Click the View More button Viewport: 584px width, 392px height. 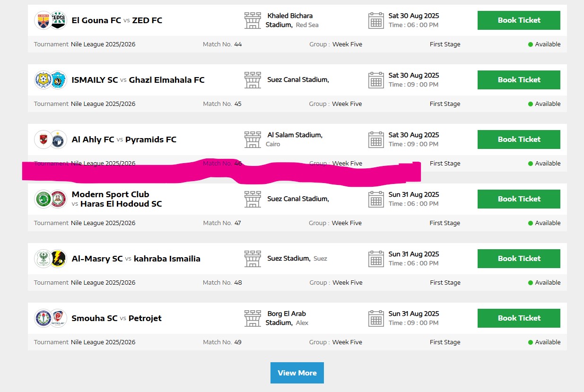point(297,373)
